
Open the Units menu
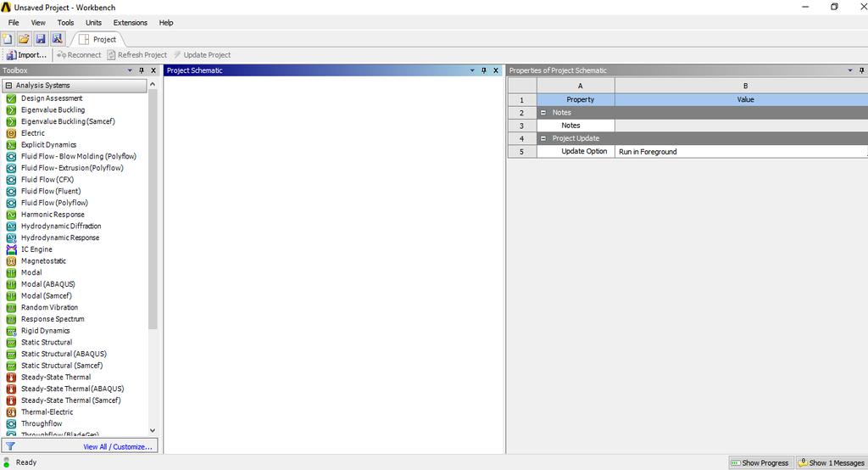(93, 23)
